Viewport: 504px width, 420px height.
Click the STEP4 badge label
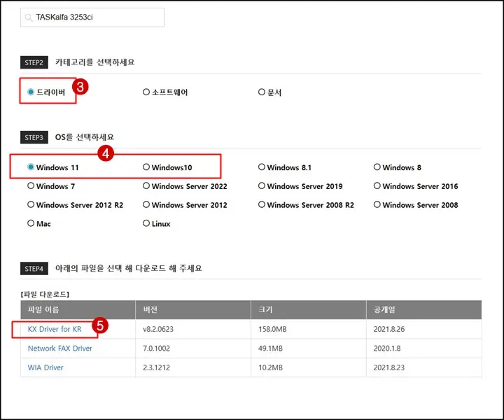34,268
